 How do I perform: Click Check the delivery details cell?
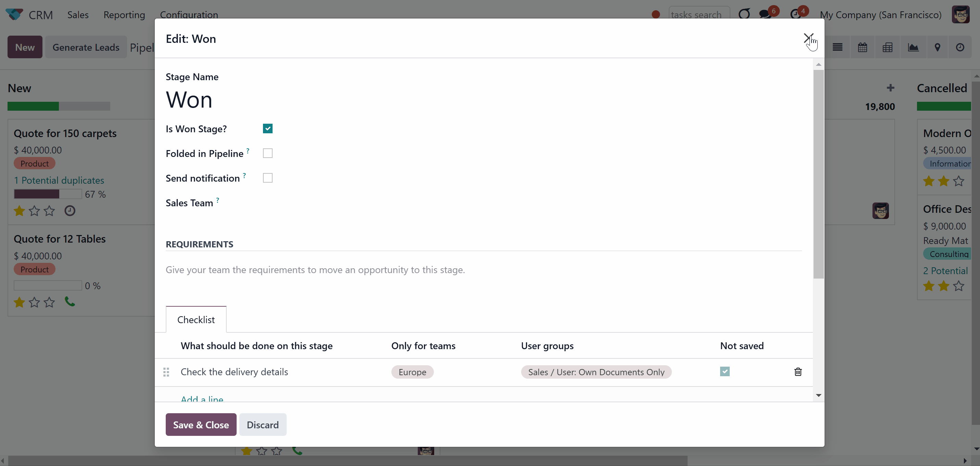234,372
